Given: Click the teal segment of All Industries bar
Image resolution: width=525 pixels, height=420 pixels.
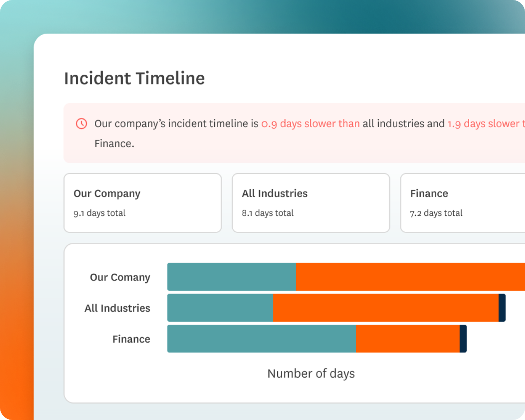Looking at the screenshot, I should (220, 308).
